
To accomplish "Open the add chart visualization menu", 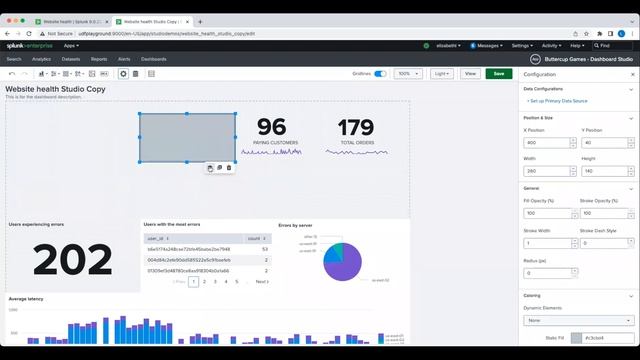I will 43,74.
